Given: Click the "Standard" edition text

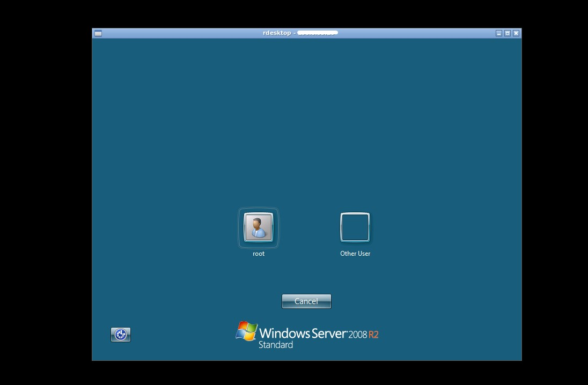Looking at the screenshot, I should point(276,345).
